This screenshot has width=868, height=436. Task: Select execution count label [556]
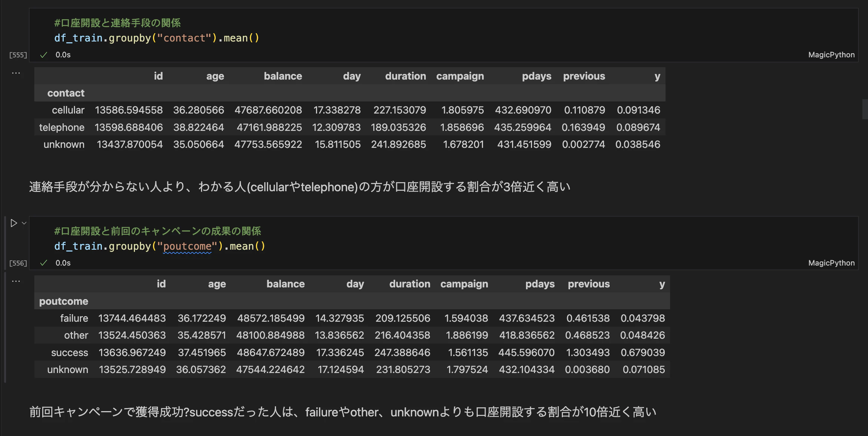pos(18,263)
